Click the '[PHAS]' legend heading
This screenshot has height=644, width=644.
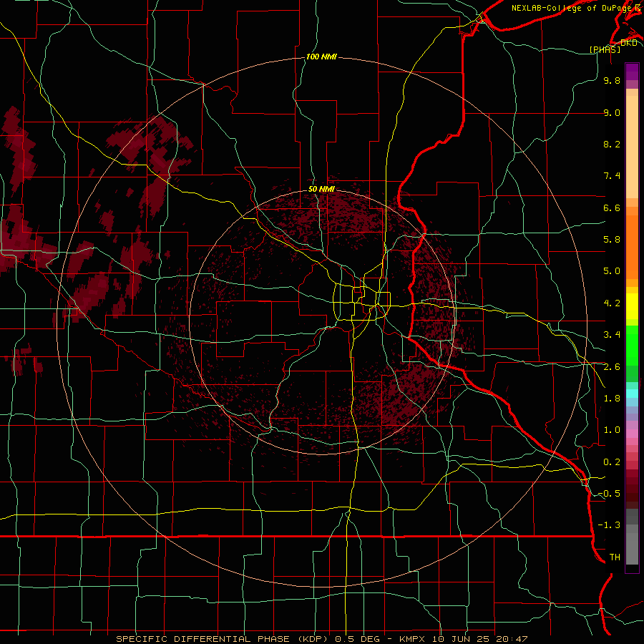(605, 49)
